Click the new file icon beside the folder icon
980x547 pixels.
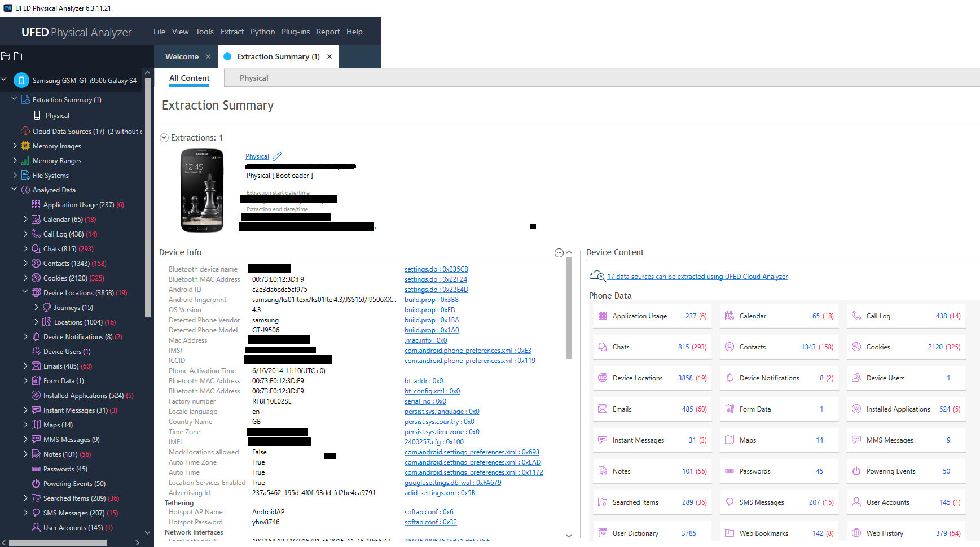18,56
